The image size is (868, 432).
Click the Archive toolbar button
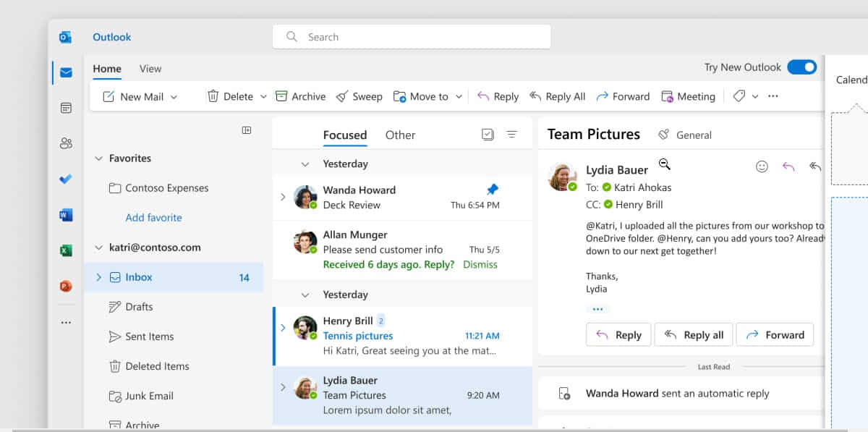(300, 96)
